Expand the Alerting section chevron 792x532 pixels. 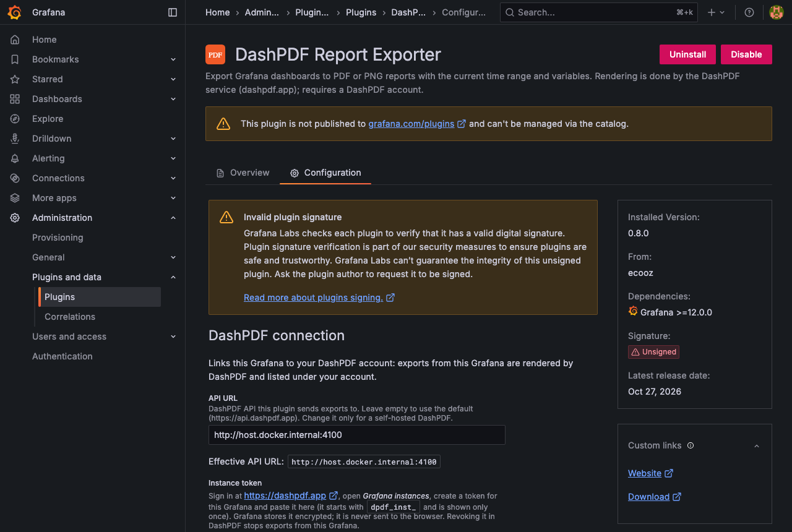[x=173, y=158]
